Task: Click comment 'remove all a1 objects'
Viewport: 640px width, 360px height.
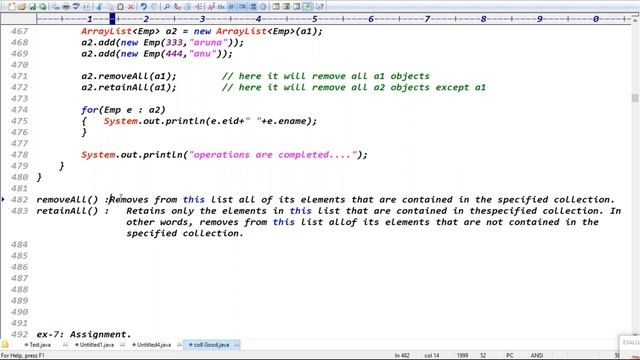Action: coord(371,76)
